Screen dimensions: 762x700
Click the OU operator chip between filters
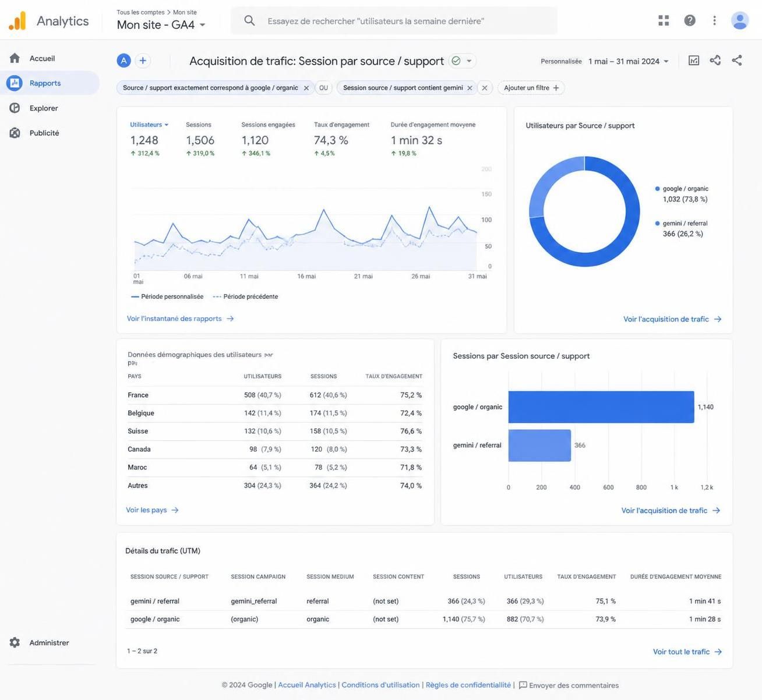tap(323, 88)
